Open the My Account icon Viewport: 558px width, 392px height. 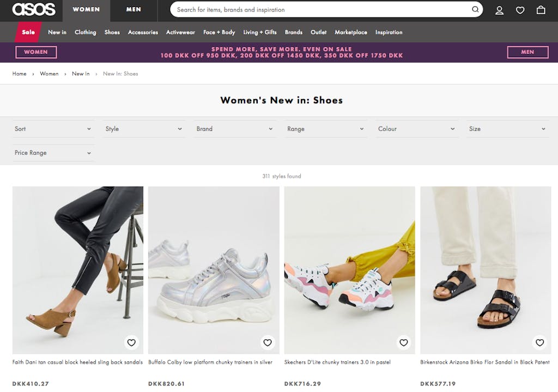[499, 10]
